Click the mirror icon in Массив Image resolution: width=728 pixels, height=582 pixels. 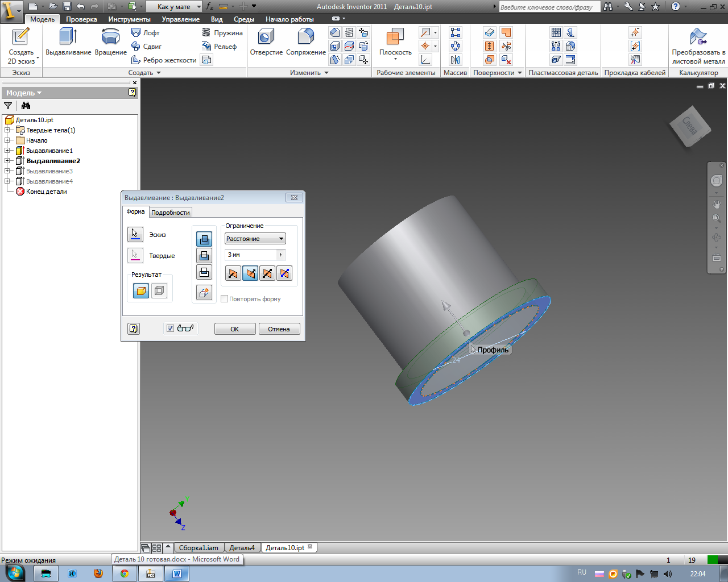456,60
